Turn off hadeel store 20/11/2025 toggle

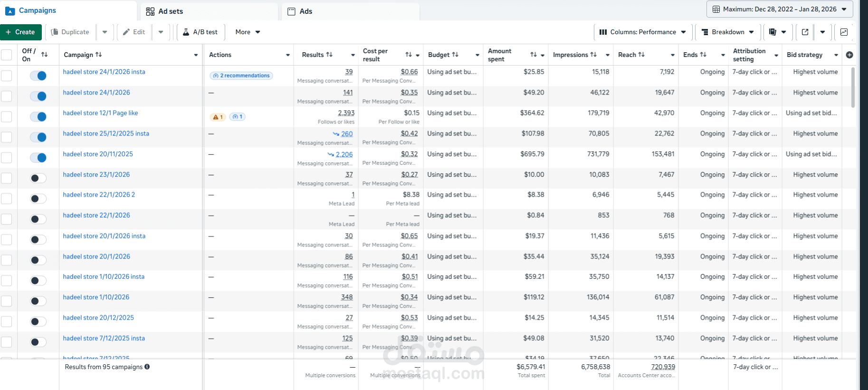pyautogui.click(x=38, y=158)
